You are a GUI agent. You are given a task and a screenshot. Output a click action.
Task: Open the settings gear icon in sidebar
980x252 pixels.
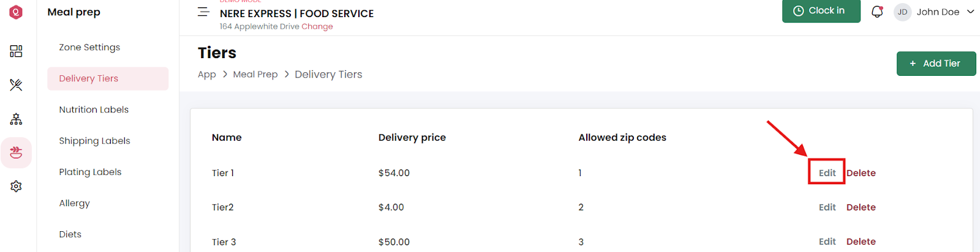tap(16, 186)
